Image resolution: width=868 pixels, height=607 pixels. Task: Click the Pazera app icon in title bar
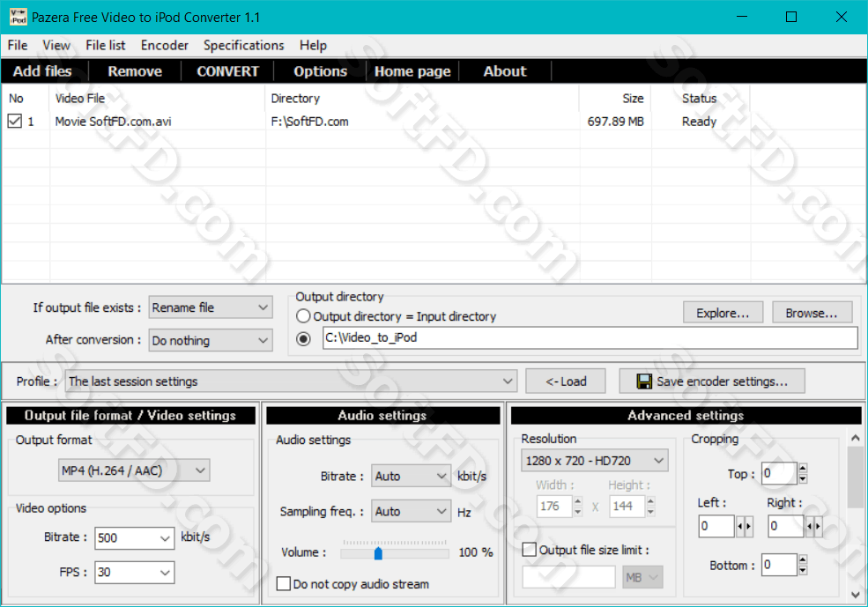(19, 17)
